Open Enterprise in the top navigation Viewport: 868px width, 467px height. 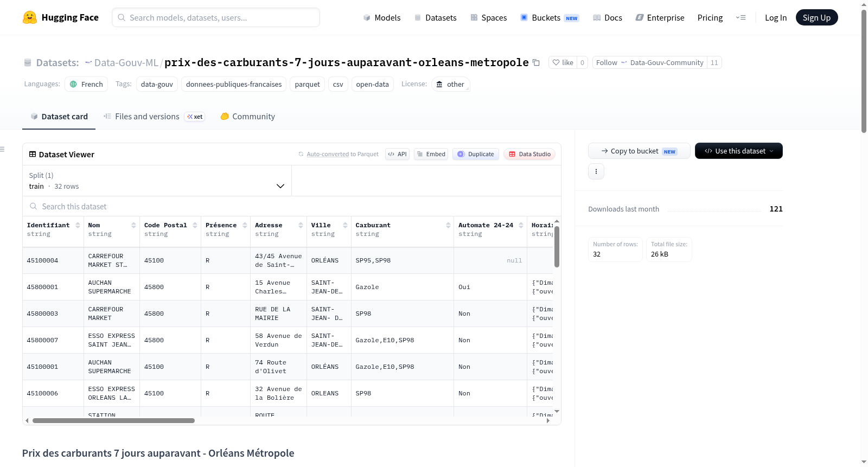pos(660,17)
